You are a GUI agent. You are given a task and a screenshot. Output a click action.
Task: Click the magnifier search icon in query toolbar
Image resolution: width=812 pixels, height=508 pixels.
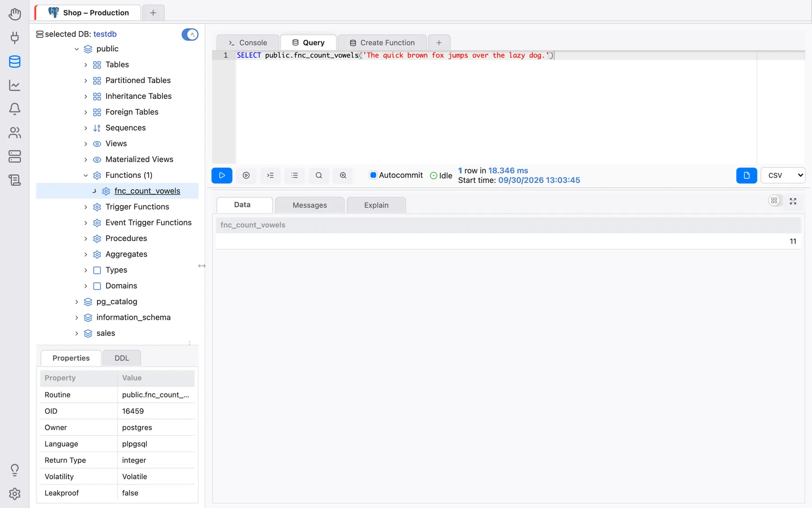(x=319, y=175)
